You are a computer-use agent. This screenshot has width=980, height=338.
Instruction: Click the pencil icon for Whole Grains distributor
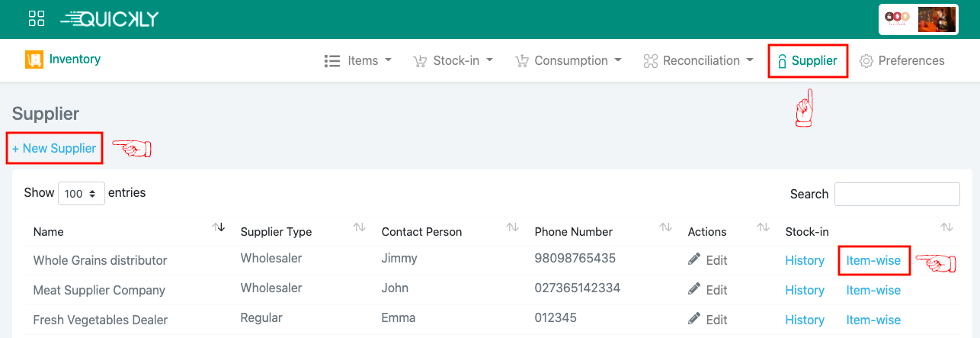pos(694,260)
